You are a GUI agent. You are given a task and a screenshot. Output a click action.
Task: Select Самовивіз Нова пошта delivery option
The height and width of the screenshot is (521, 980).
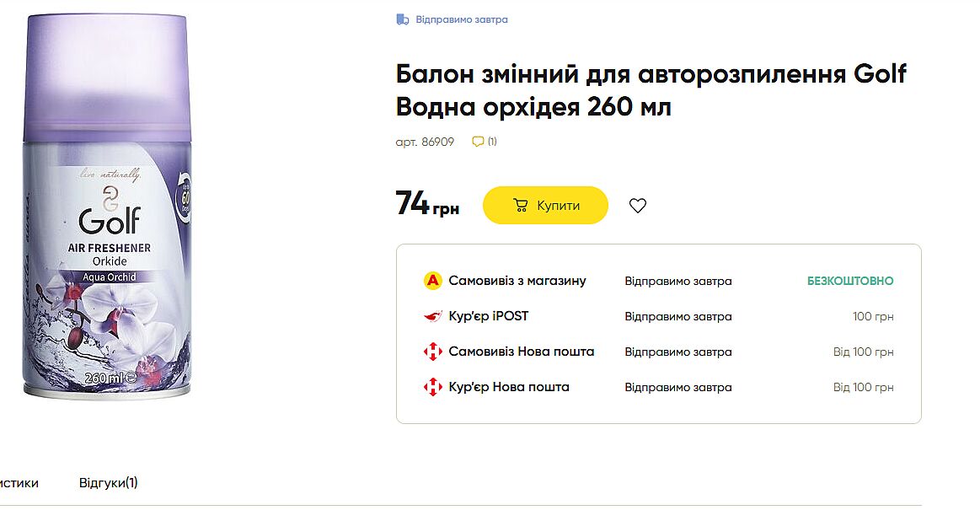521,352
